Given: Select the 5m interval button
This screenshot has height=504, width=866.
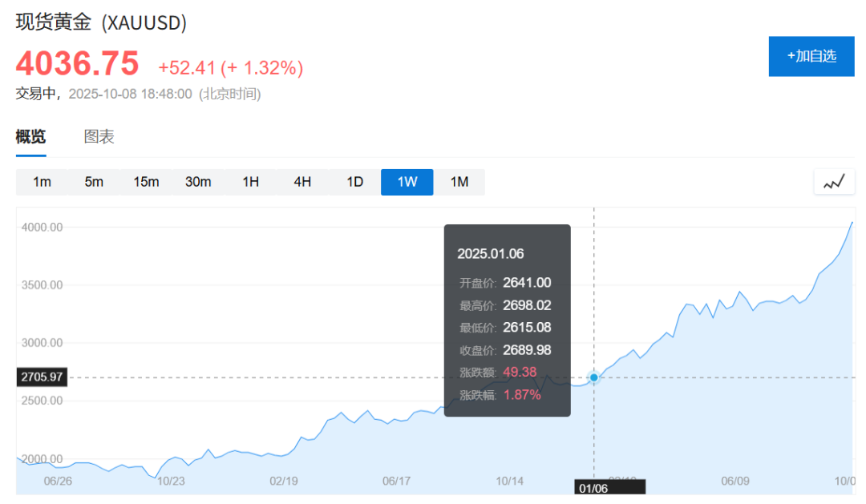Looking at the screenshot, I should point(94,182).
